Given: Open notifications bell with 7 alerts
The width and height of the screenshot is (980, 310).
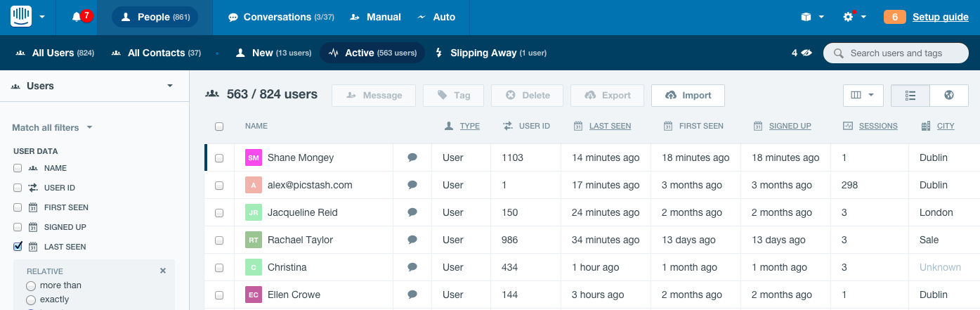Looking at the screenshot, I should pos(81,17).
